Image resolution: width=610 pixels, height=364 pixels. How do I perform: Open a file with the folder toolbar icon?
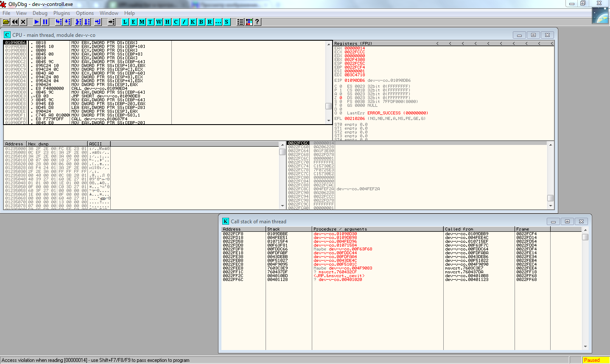pos(6,22)
